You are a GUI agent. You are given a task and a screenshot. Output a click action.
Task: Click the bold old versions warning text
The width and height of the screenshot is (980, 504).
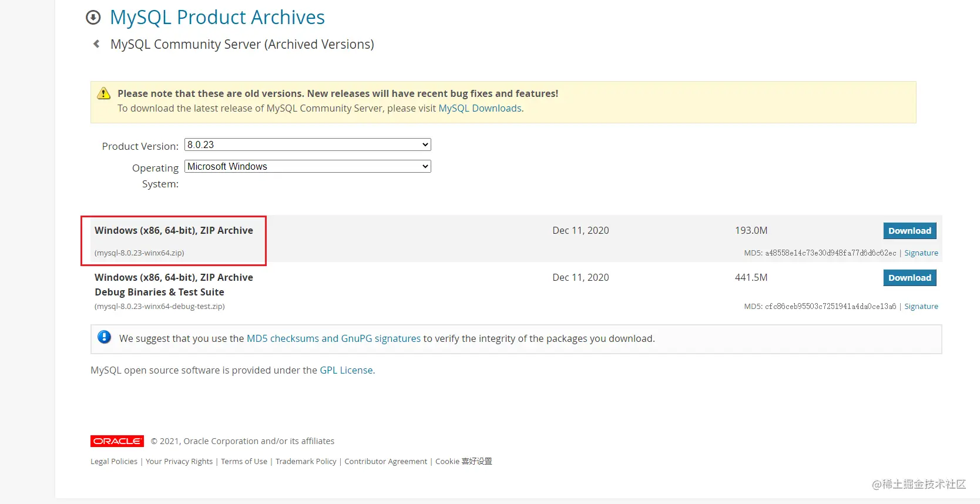(338, 93)
